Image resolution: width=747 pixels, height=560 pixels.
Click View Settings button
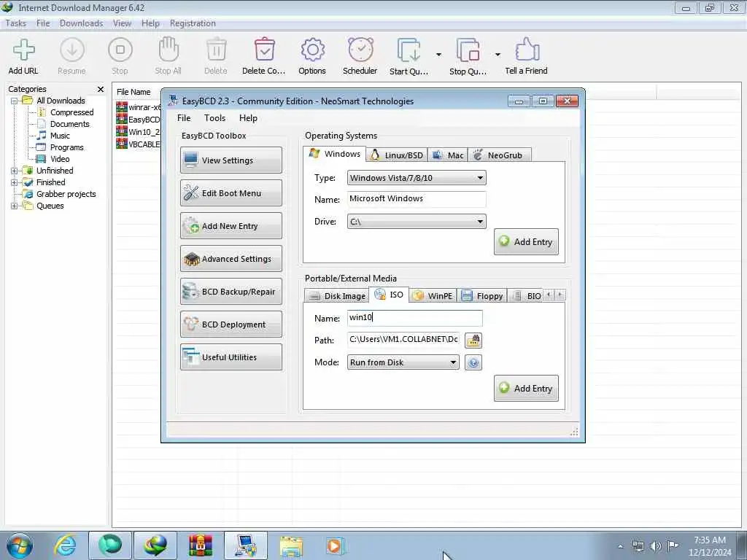tap(231, 160)
